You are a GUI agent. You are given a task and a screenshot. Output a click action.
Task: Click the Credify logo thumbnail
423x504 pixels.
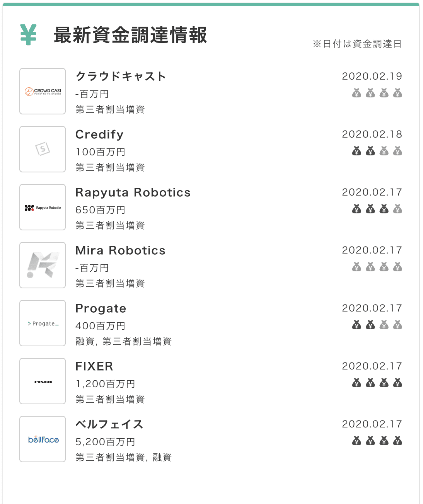[43, 149]
